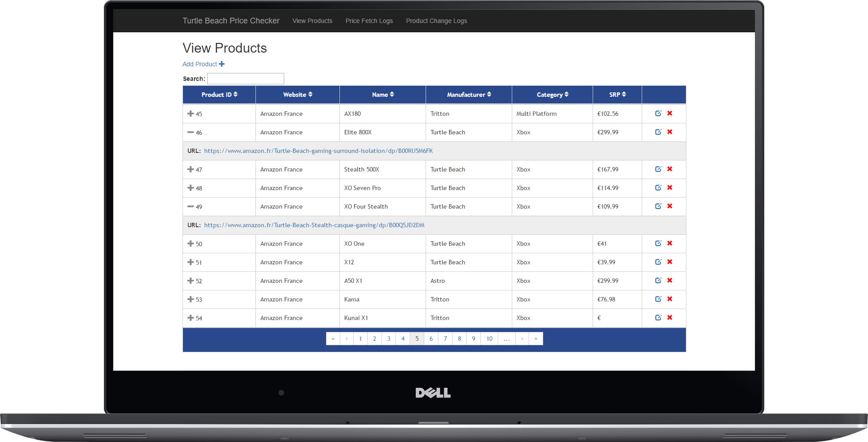Delete the A50 X1 product
This screenshot has height=442, width=868.
(670, 280)
